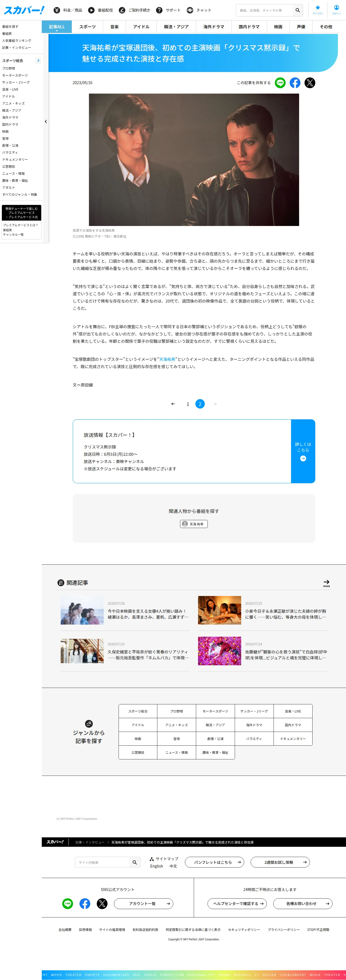Viewport: 346px width, 980px height.
Task: Open 人気番組ランキング in the sidebar
Action: pos(17,41)
